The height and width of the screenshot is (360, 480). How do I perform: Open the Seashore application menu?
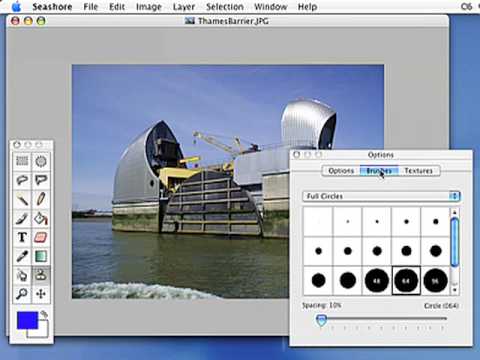52,7
